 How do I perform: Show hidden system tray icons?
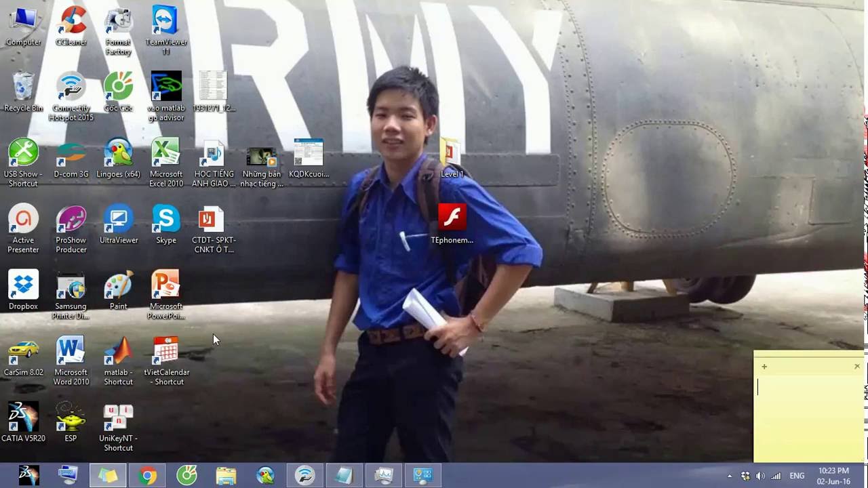[x=730, y=476]
